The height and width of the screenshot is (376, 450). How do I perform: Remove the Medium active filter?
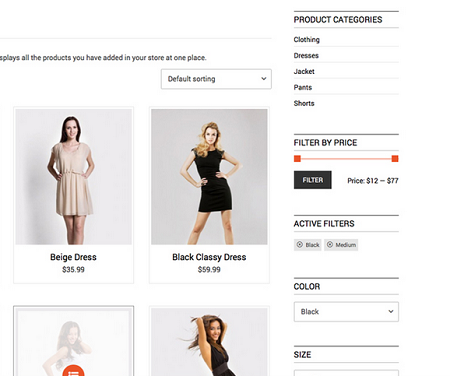[x=341, y=245]
